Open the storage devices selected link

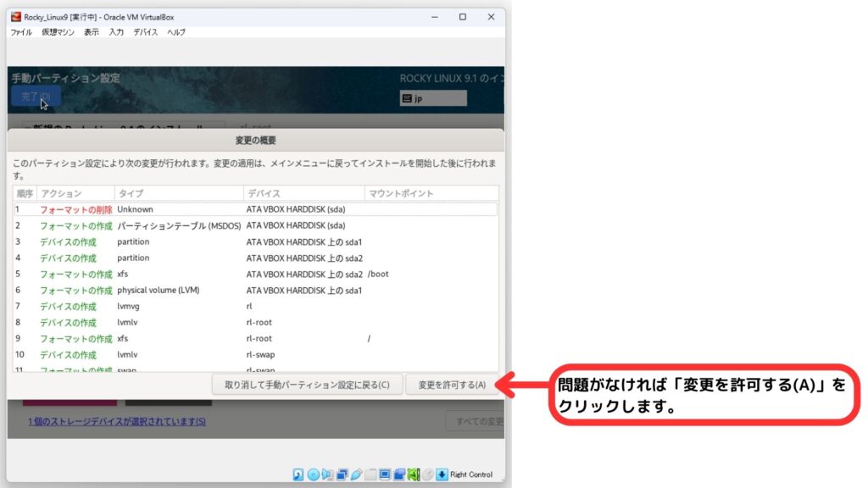(x=117, y=422)
